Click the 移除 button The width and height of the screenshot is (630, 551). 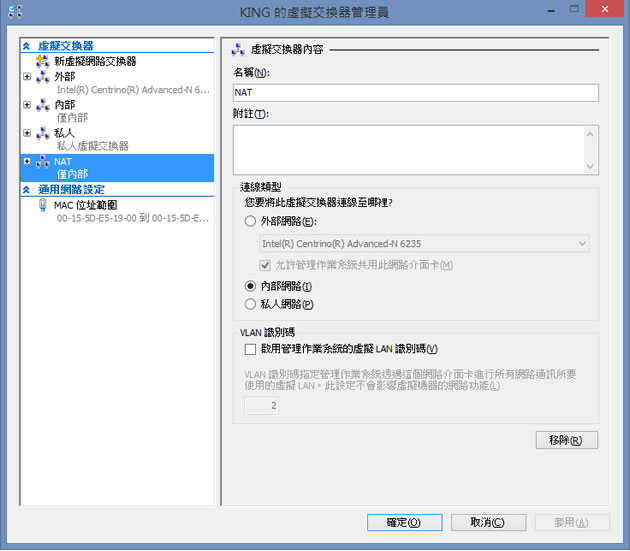(567, 440)
